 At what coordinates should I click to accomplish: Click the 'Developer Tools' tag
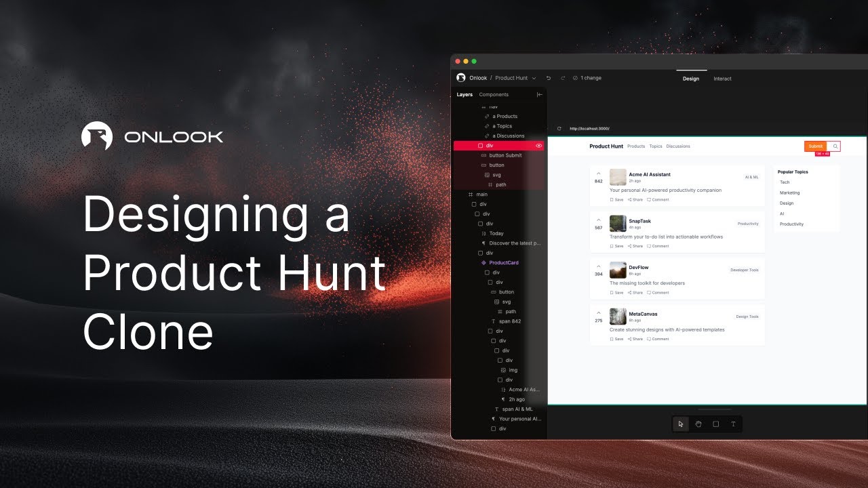[x=745, y=270]
